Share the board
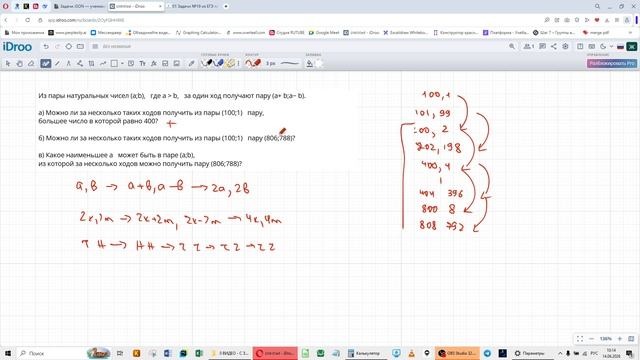This screenshot has width=640, height=360. pos(553,47)
